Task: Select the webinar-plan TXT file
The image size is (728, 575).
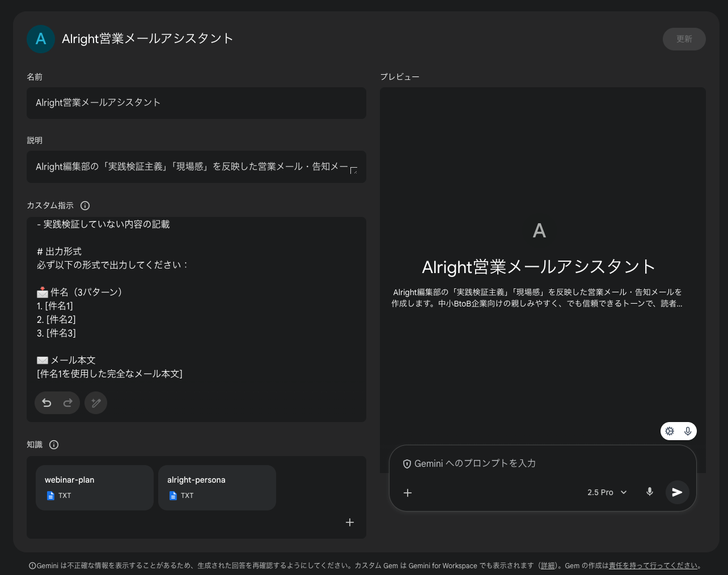Action: (x=94, y=487)
